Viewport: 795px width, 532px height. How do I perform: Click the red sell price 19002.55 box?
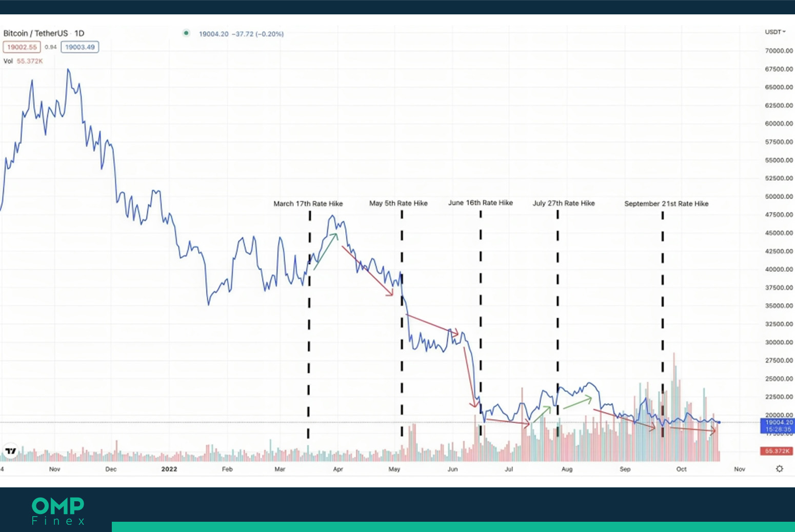[22, 47]
